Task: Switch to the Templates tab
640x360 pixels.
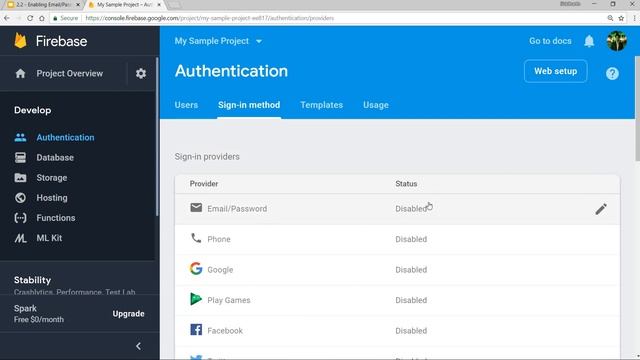Action: (322, 105)
